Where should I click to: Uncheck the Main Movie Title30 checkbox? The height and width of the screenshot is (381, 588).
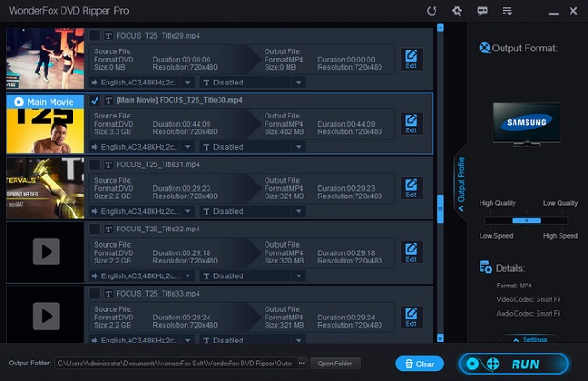[95, 100]
